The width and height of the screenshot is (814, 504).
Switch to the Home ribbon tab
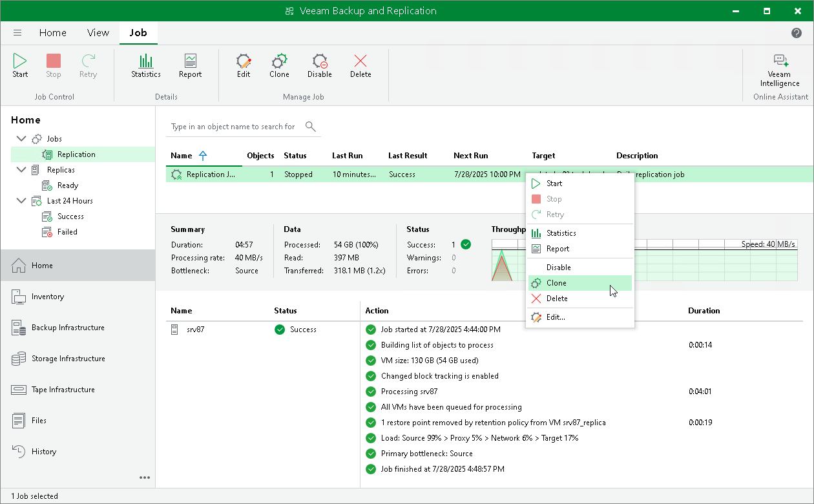pos(53,33)
